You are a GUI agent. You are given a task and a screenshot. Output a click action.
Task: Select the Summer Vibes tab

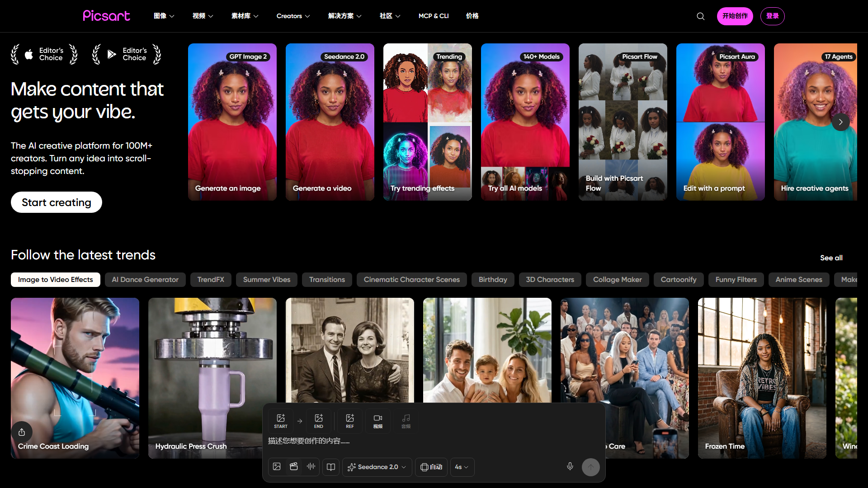click(x=267, y=280)
